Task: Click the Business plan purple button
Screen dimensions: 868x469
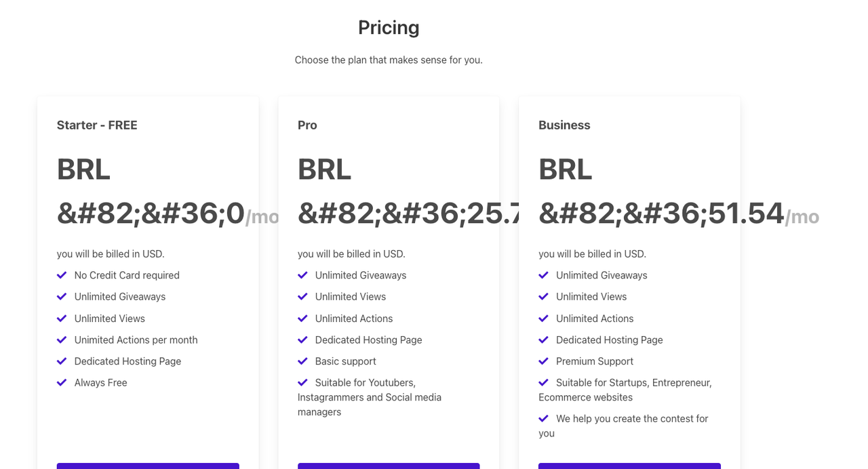Action: pyautogui.click(x=629, y=466)
